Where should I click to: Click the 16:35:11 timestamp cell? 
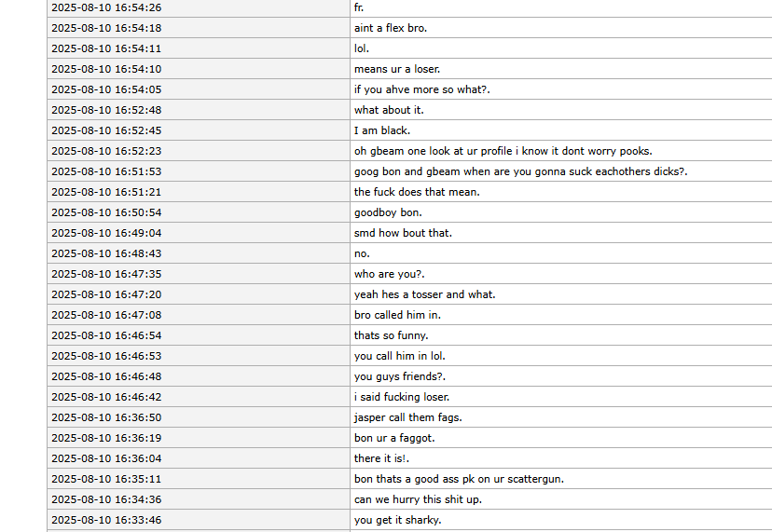(106, 479)
